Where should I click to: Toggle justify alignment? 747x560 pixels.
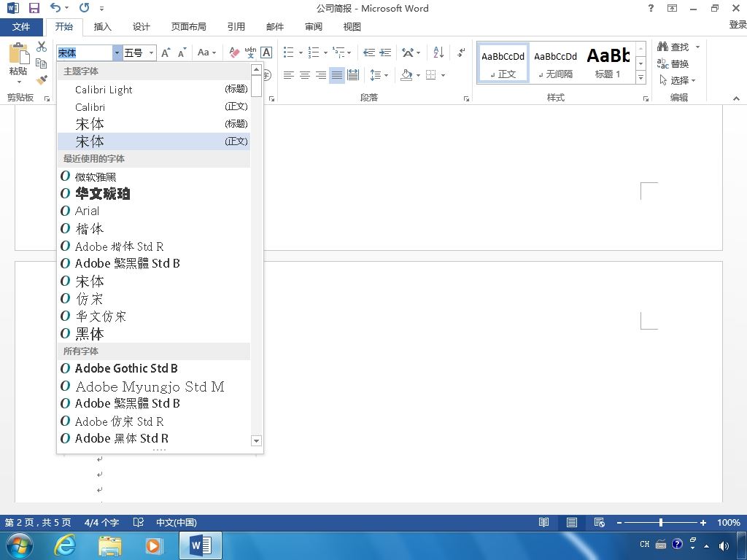pos(337,75)
